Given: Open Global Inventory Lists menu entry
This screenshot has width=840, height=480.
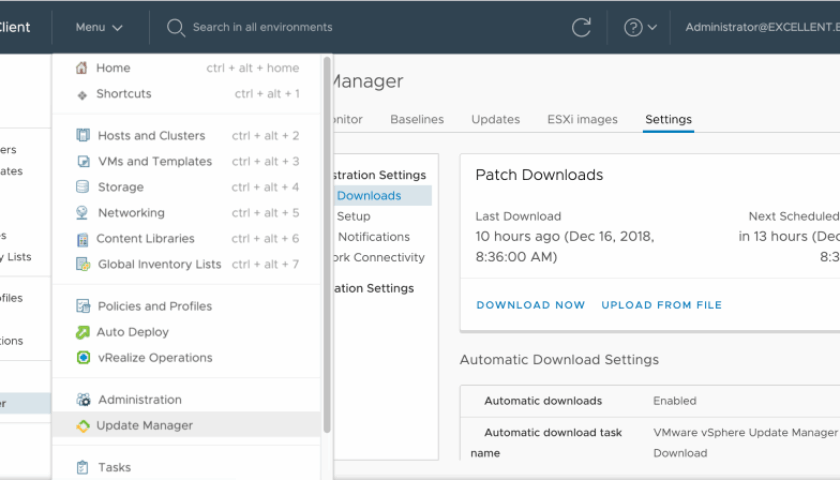Looking at the screenshot, I should (x=187, y=264).
